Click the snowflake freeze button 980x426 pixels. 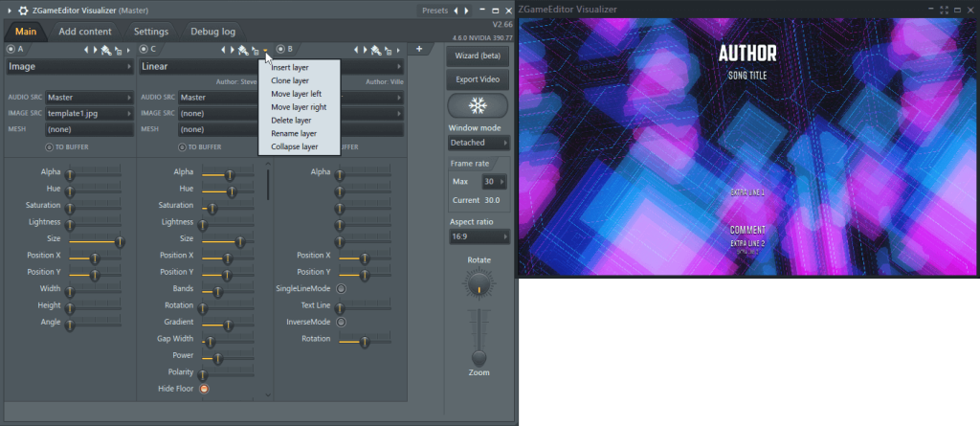click(477, 105)
